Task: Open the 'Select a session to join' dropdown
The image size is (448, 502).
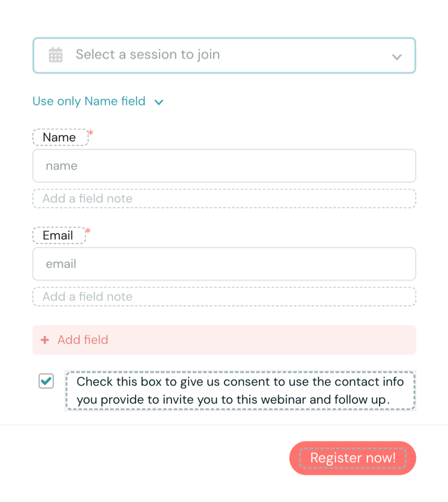Action: [x=224, y=55]
